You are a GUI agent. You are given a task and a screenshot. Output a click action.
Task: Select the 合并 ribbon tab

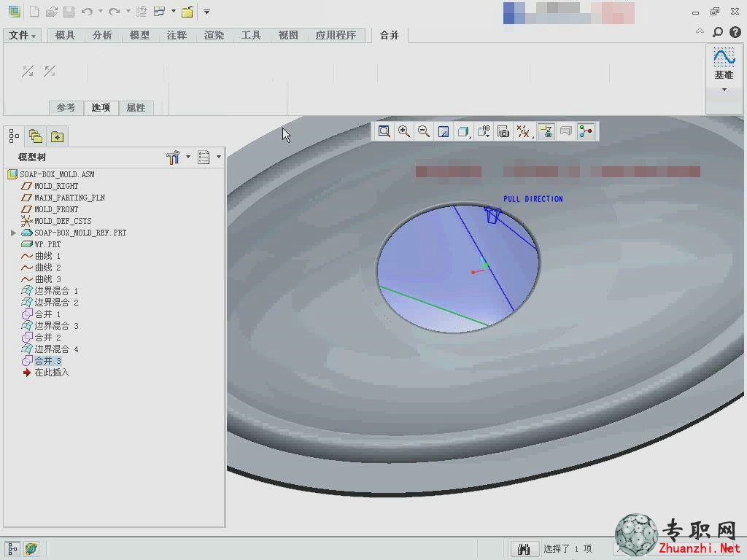pos(390,35)
